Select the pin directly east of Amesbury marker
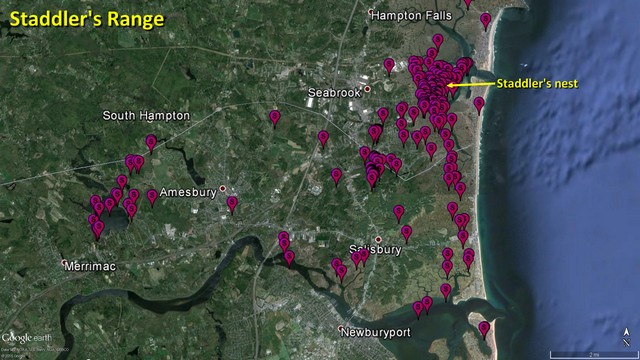 point(232,205)
